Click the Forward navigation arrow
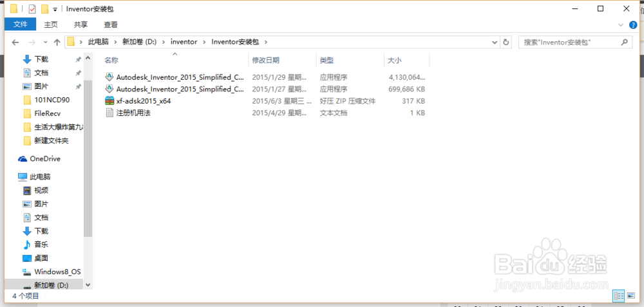This screenshot has height=307, width=644. (x=32, y=42)
